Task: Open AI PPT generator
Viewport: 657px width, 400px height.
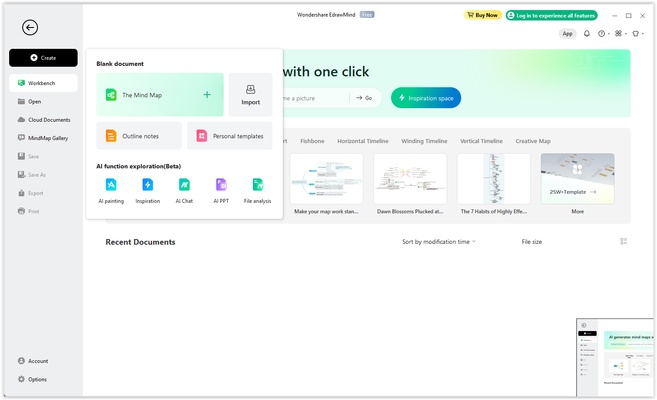Action: (x=221, y=191)
